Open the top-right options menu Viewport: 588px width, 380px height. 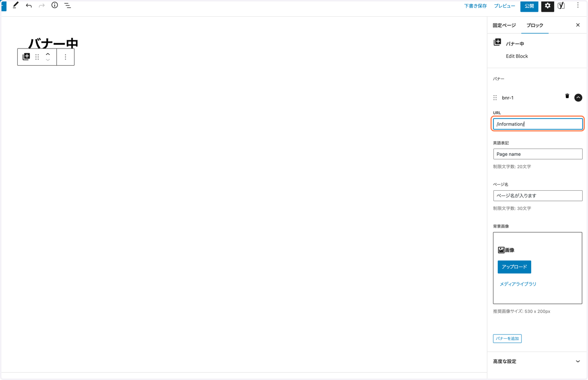point(578,5)
